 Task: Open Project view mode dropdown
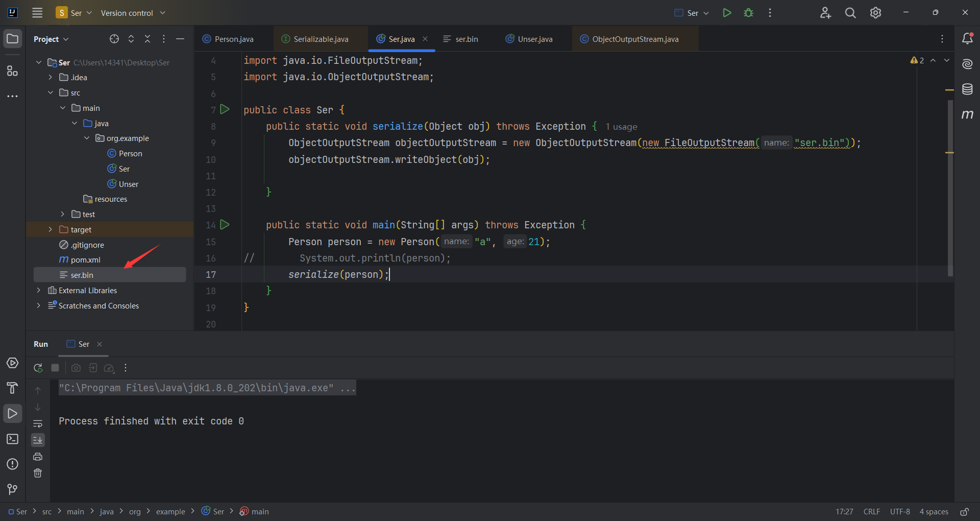tap(51, 39)
